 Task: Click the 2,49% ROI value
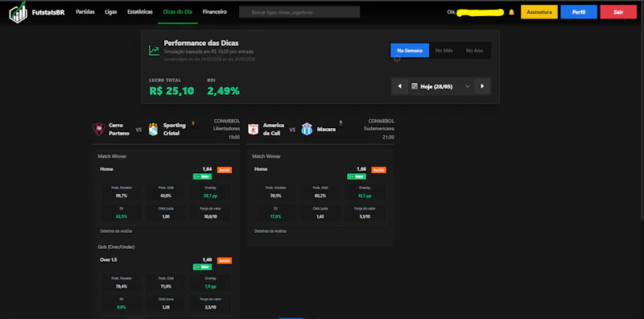pyautogui.click(x=224, y=91)
